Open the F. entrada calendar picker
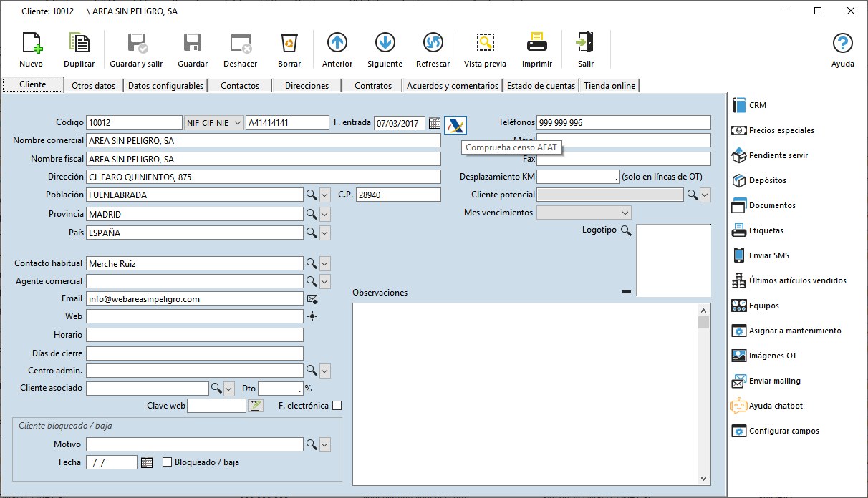Viewport: 868px width, 498px height. pos(434,123)
